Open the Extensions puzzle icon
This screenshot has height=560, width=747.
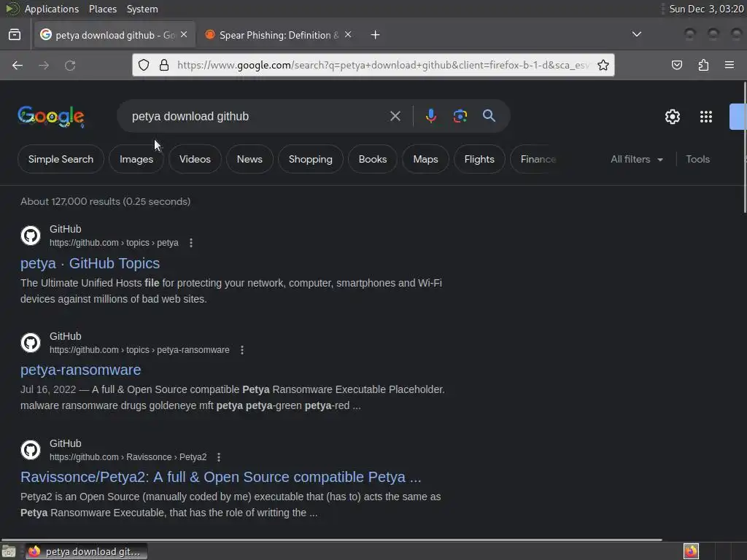point(703,65)
